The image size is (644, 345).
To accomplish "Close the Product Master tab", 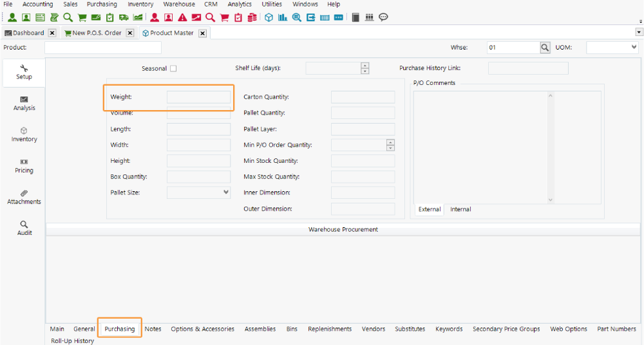I will [202, 33].
